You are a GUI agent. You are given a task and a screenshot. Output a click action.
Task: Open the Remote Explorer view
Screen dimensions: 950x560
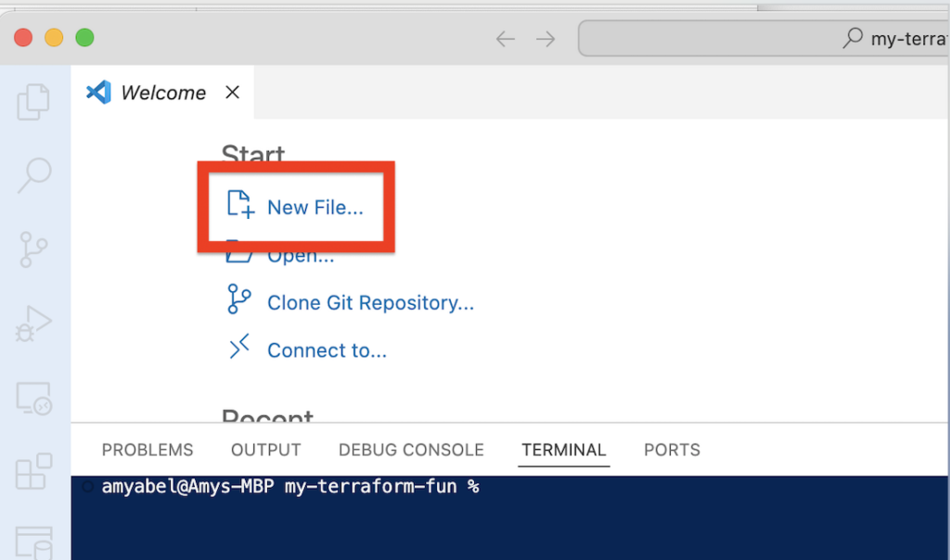[x=34, y=398]
